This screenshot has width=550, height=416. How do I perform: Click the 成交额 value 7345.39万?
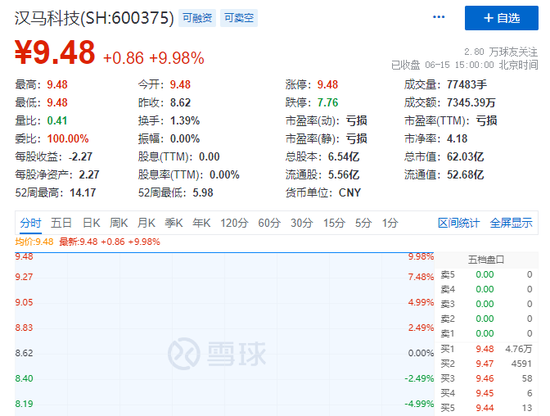(471, 103)
